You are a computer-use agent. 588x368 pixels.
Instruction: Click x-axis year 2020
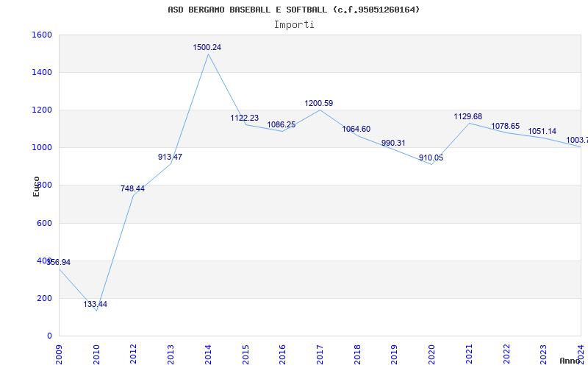431,354
